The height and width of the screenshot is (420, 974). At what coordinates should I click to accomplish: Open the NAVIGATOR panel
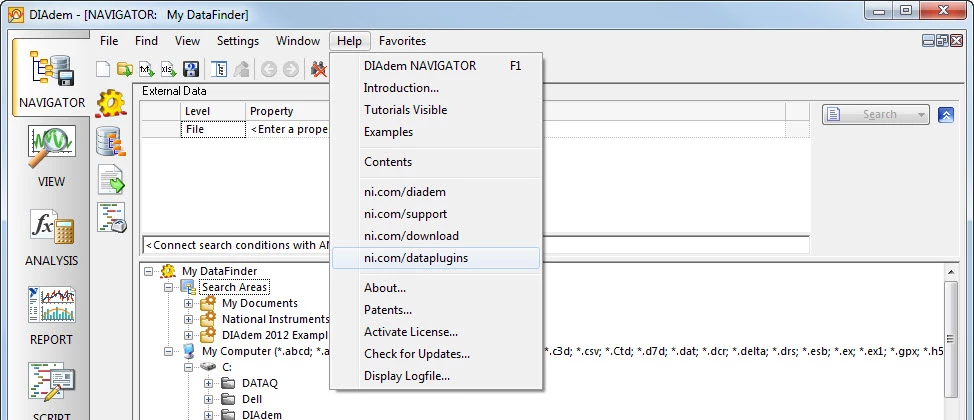(x=52, y=78)
